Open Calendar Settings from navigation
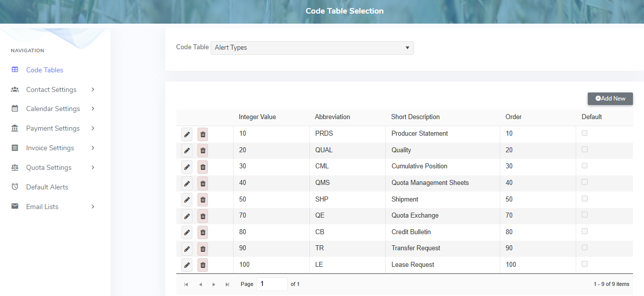This screenshot has width=644, height=296. point(52,109)
